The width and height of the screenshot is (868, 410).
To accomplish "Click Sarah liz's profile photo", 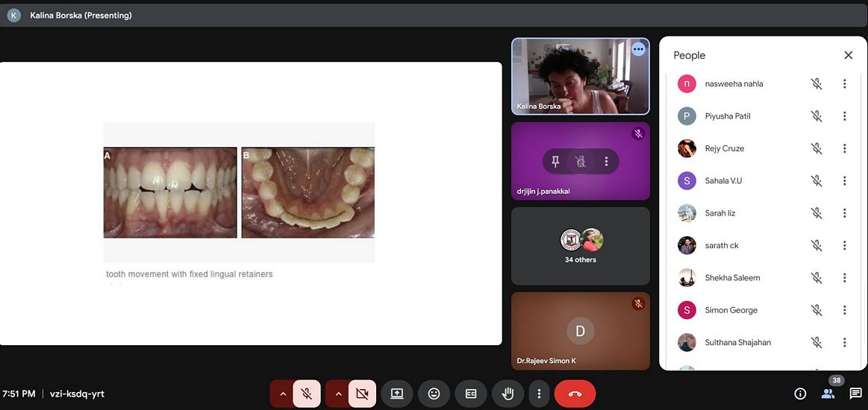I will [687, 213].
